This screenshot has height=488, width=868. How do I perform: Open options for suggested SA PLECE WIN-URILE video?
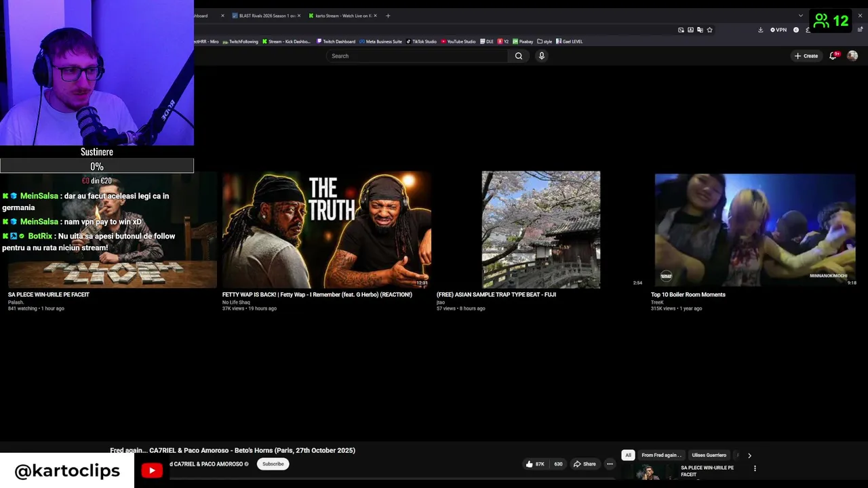click(755, 468)
